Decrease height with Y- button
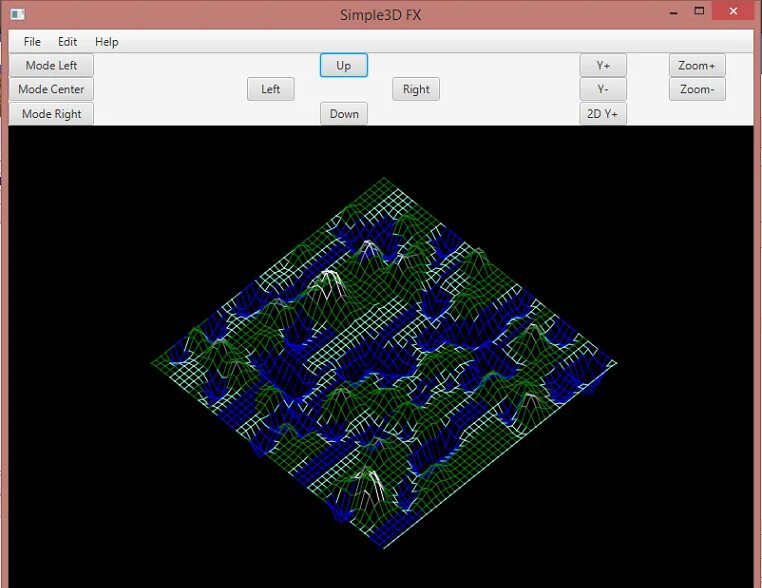 (603, 89)
